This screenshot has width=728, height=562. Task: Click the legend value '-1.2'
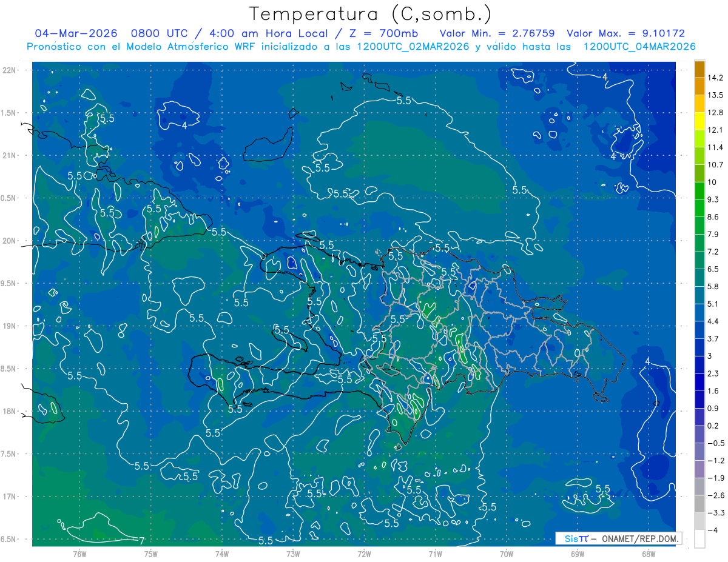coord(716,461)
